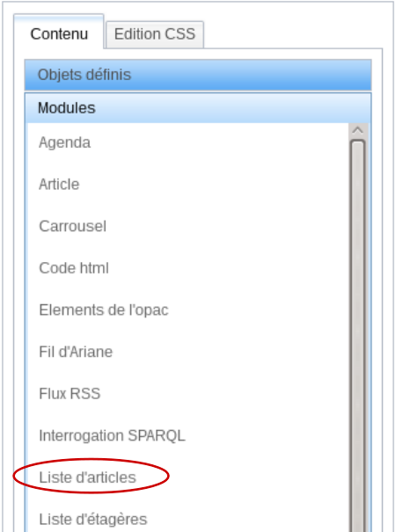Expand the Objets définis section header
Image resolution: width=396 pixels, height=532 pixels.
[198, 75]
